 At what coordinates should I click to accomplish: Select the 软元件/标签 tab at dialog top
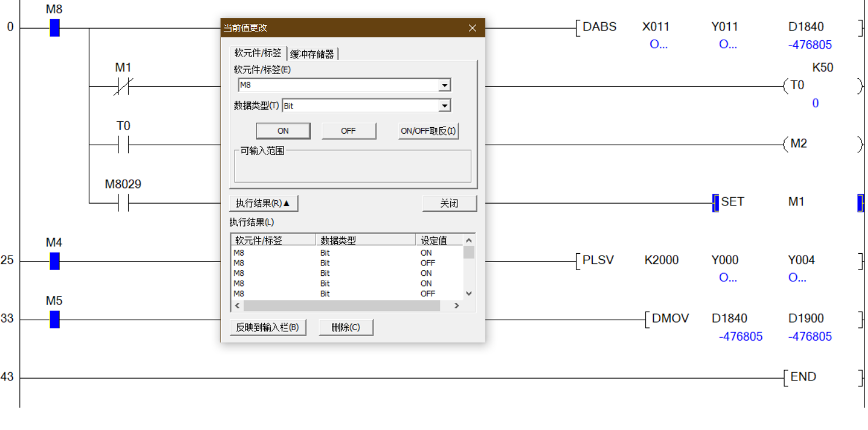coord(258,53)
